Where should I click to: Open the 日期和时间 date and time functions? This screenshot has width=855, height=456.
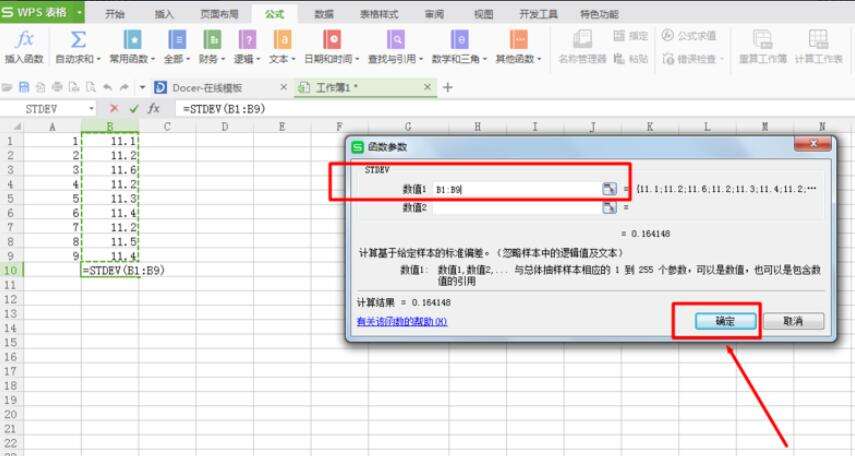(x=331, y=39)
